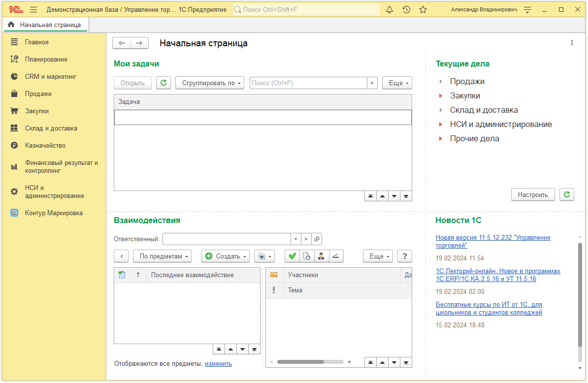Click the help question mark button
588x383 pixels.
click(404, 256)
